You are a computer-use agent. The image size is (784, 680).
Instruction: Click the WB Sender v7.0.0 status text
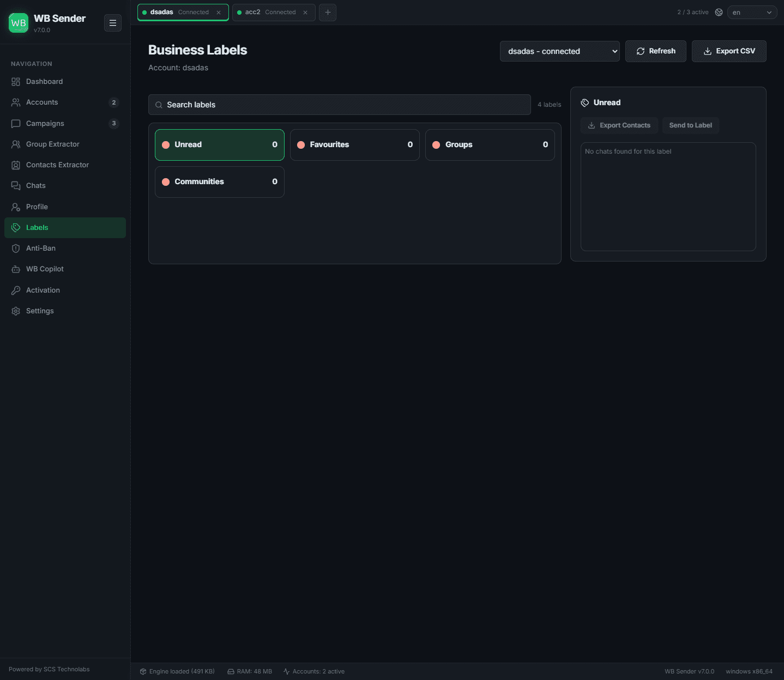pyautogui.click(x=689, y=671)
